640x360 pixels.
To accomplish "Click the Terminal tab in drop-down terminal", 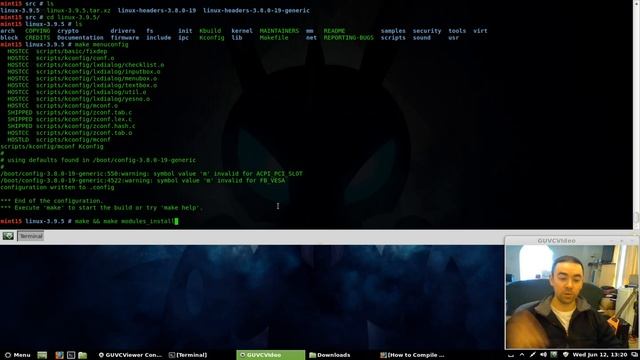I will point(31,236).
